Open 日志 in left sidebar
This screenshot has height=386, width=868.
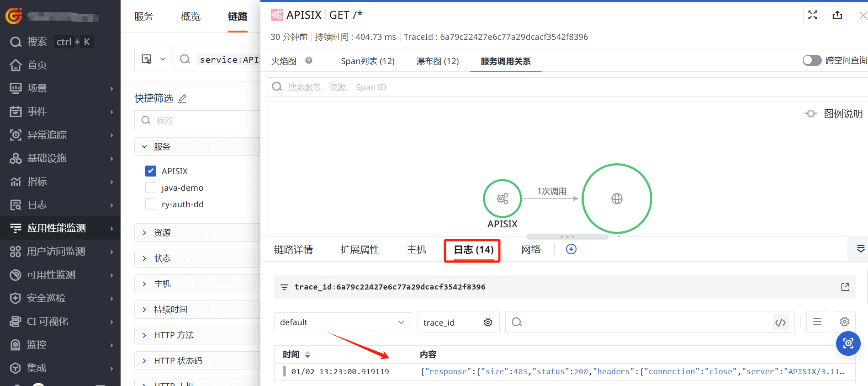(60, 205)
